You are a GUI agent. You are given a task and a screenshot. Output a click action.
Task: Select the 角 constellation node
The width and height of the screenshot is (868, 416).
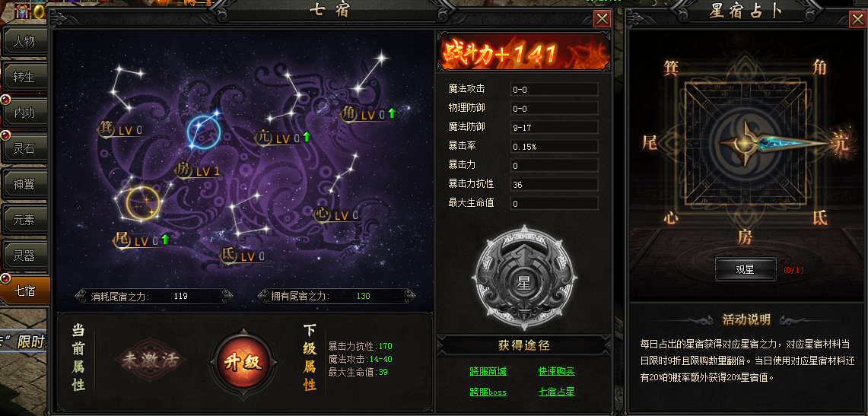coord(364,115)
